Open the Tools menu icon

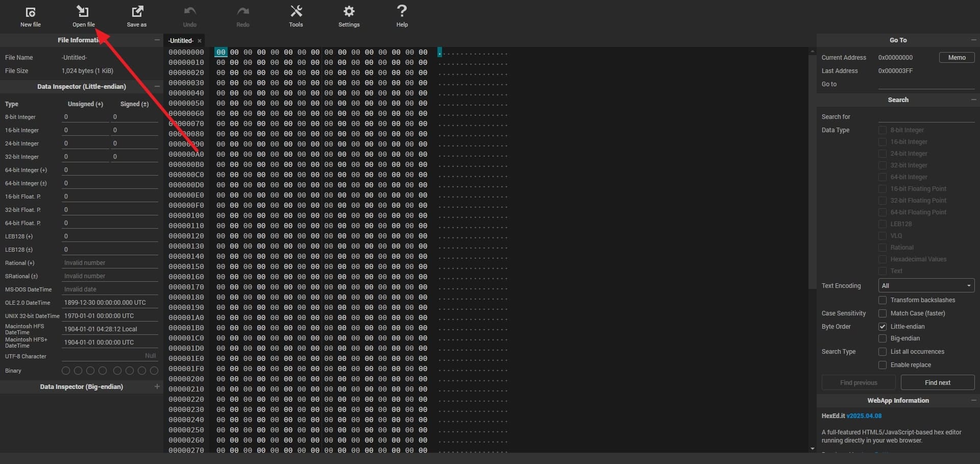click(296, 12)
